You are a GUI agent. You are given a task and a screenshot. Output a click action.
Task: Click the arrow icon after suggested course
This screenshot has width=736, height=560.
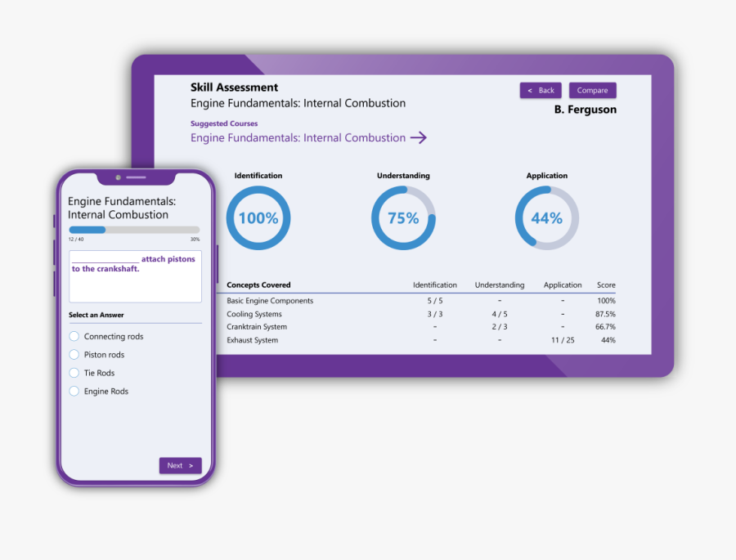tap(418, 138)
